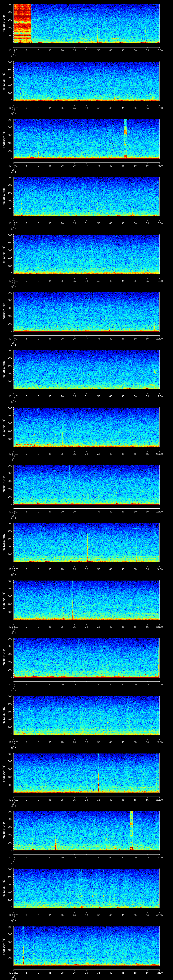This screenshot has width=173, height=980.
Task: Select the spectrogram panel starting at 12:19:00
Action: pos(86,312)
